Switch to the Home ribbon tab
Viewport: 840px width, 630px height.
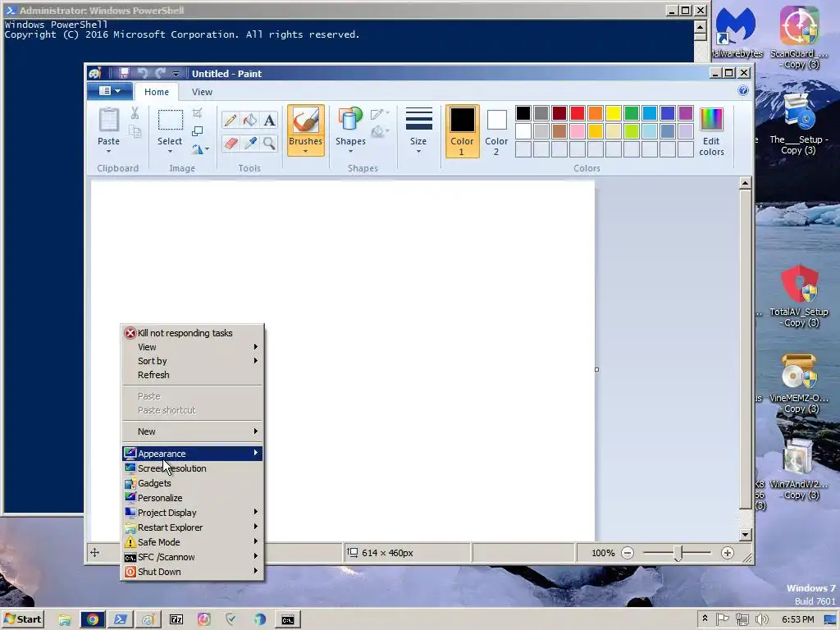click(157, 92)
